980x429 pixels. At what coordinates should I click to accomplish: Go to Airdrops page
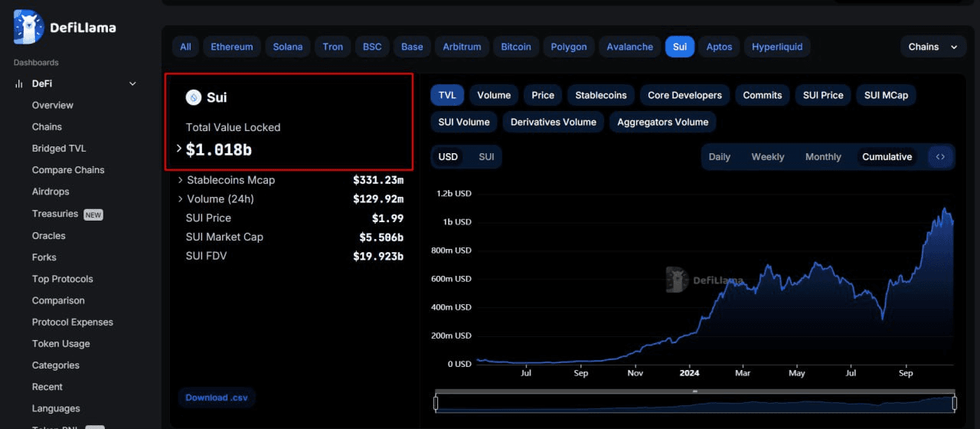[x=51, y=192]
